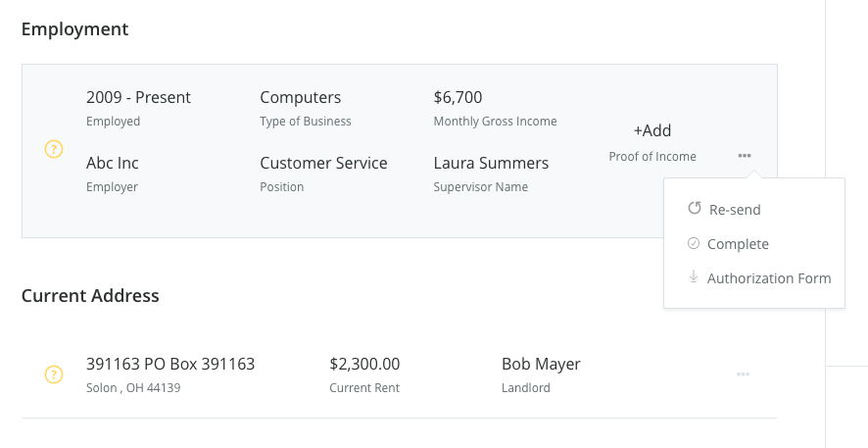Click the 2009 - Present employment period

tap(138, 97)
